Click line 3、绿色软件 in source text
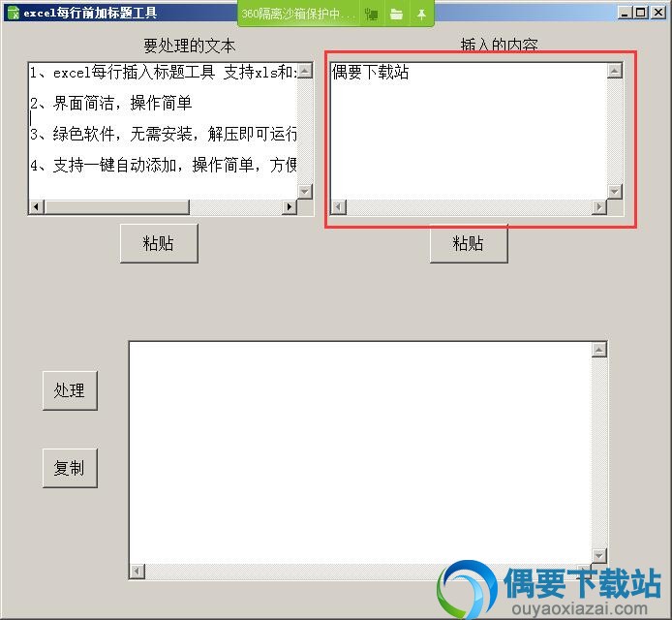 pyautogui.click(x=164, y=135)
